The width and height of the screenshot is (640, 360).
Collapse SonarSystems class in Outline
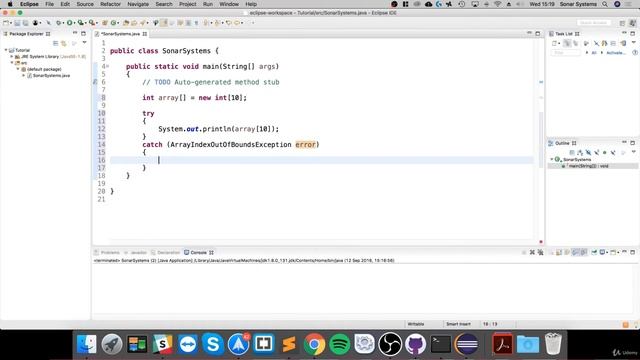click(551, 159)
